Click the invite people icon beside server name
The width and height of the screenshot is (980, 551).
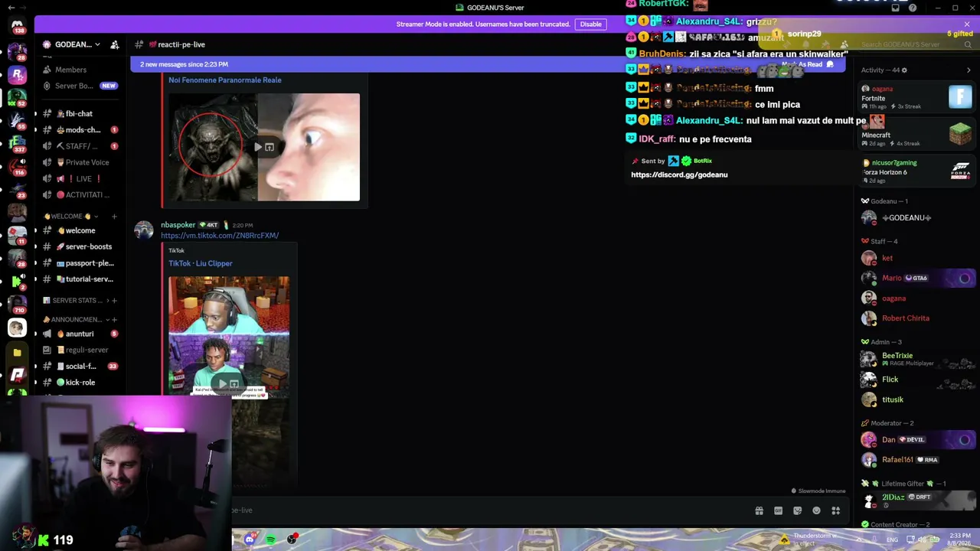pos(115,44)
